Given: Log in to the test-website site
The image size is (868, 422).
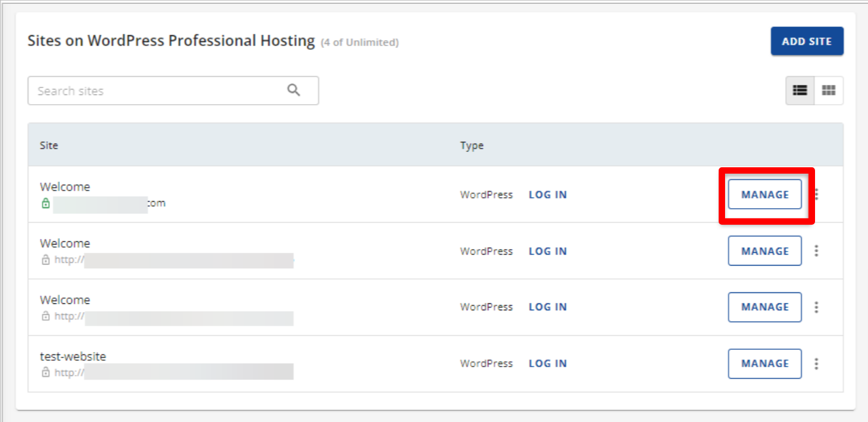Looking at the screenshot, I should click(548, 363).
